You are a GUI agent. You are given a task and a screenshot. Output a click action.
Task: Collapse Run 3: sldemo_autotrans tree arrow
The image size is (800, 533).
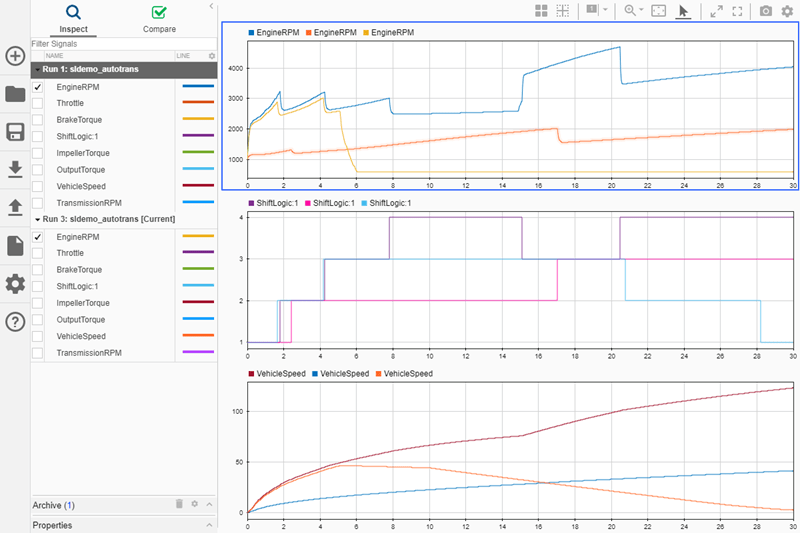click(x=38, y=219)
